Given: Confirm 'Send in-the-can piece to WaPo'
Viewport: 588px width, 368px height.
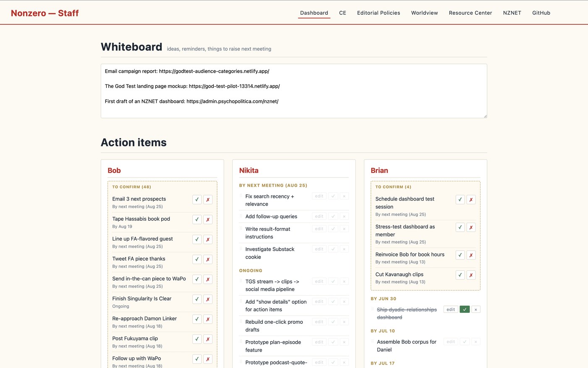Looking at the screenshot, I should pos(197,279).
